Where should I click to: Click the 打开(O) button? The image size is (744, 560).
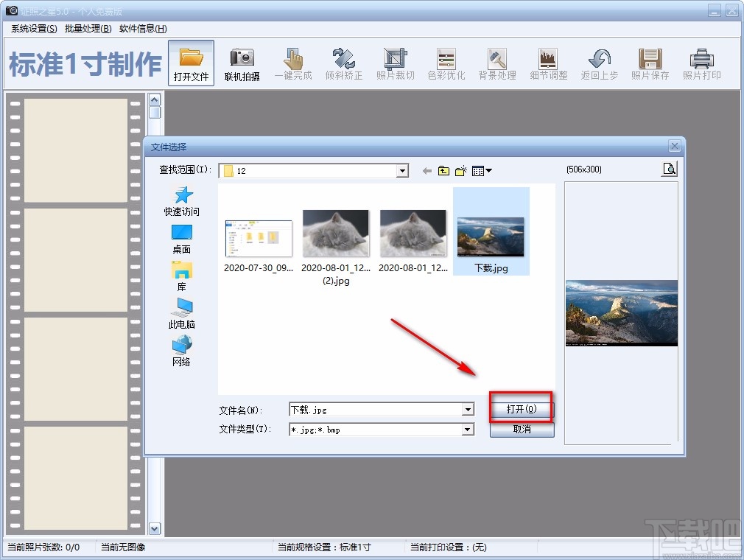click(522, 409)
